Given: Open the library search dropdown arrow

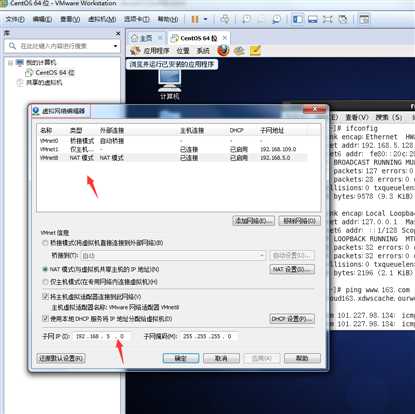Looking at the screenshot, I should tap(116, 46).
